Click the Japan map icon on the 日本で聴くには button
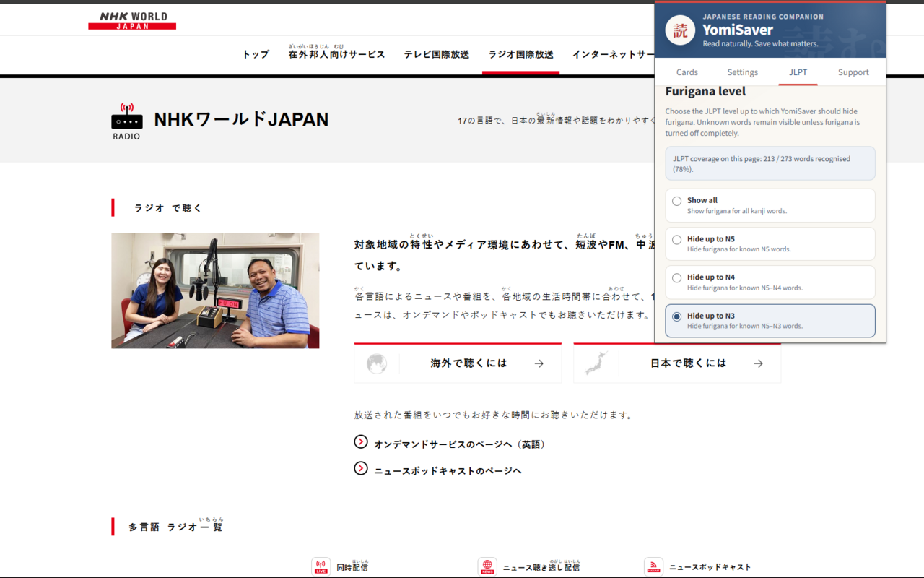The height and width of the screenshot is (578, 924). coord(596,363)
